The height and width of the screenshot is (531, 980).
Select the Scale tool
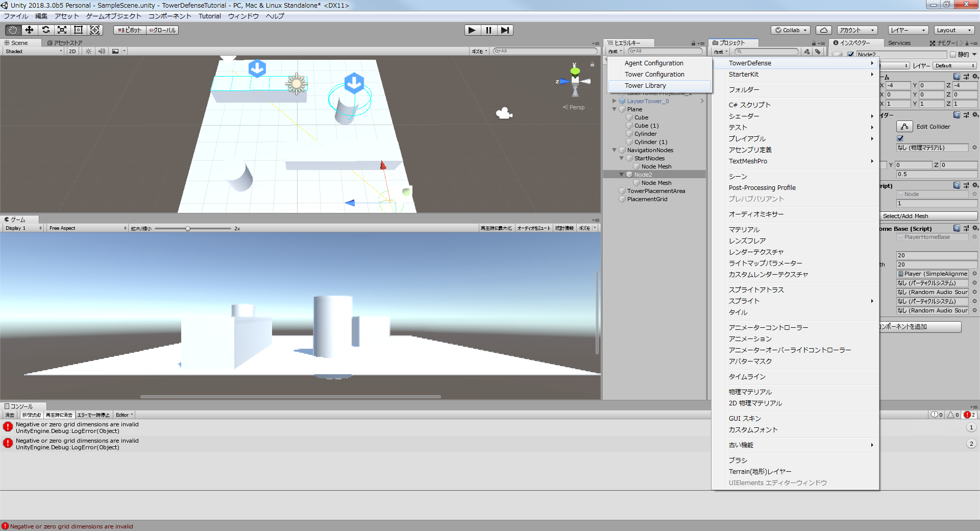pyautogui.click(x=62, y=30)
